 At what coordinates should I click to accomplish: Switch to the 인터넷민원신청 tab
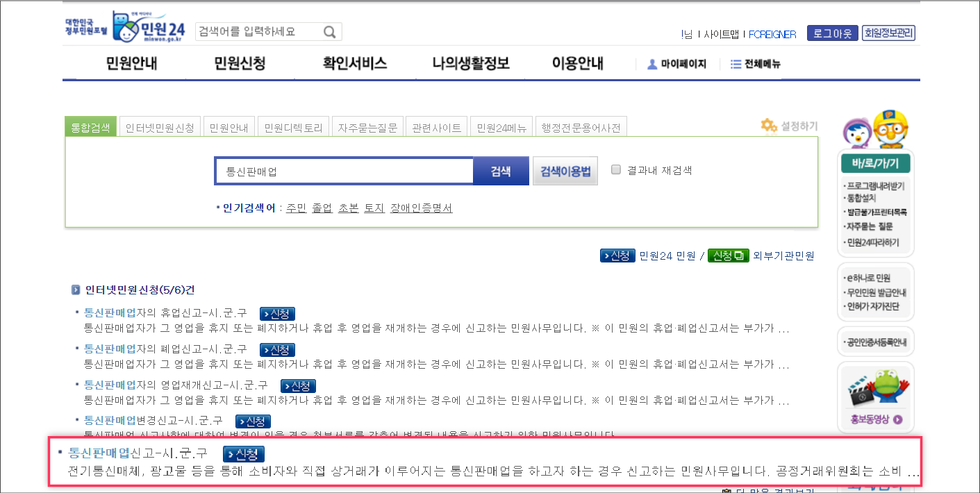pyautogui.click(x=159, y=126)
